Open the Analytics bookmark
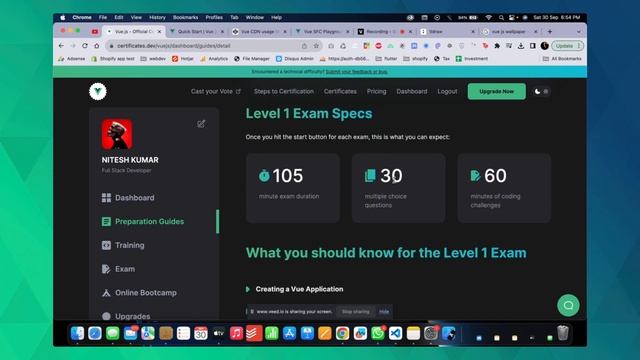This screenshot has width=640, height=360. click(x=214, y=59)
